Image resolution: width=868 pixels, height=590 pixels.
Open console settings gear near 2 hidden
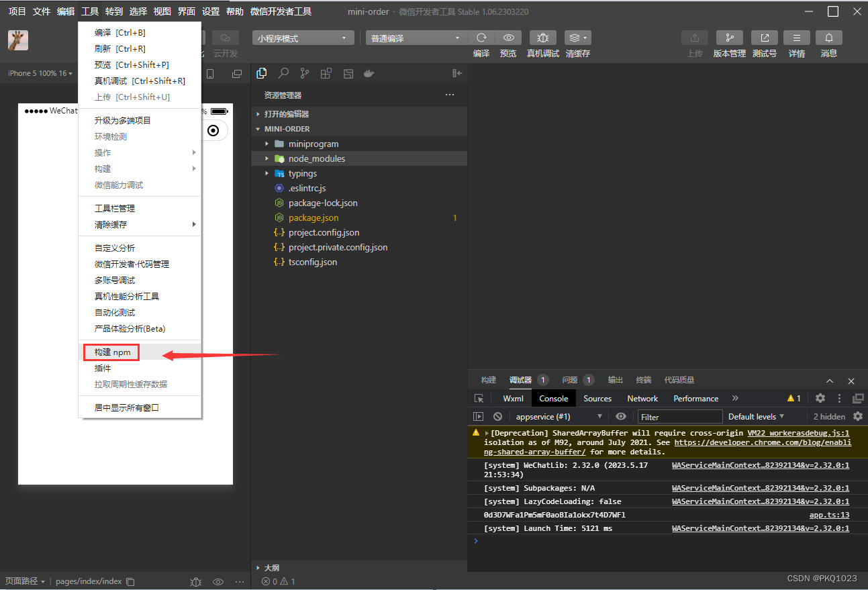[858, 416]
